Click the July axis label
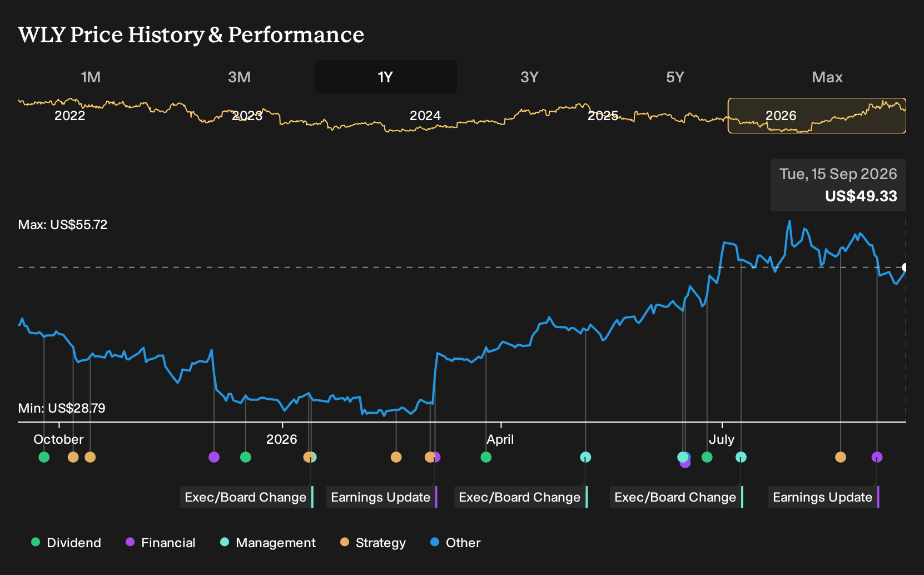 click(x=722, y=439)
